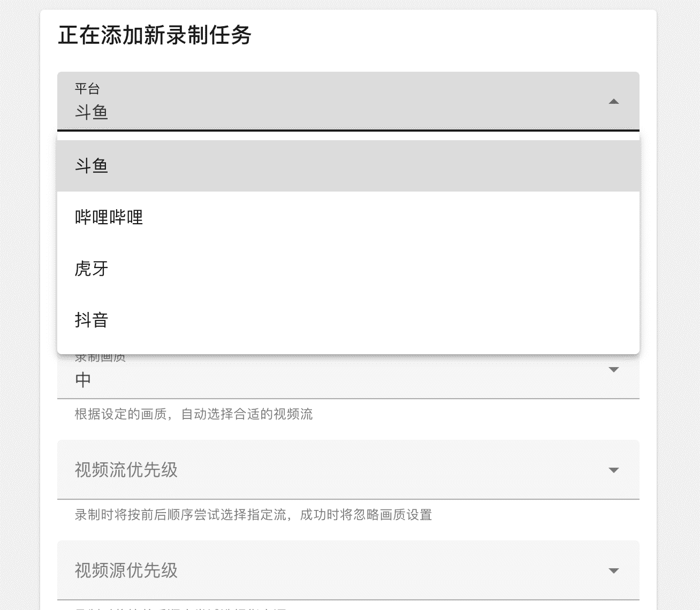Pick 虎牙 as the platform

92,269
